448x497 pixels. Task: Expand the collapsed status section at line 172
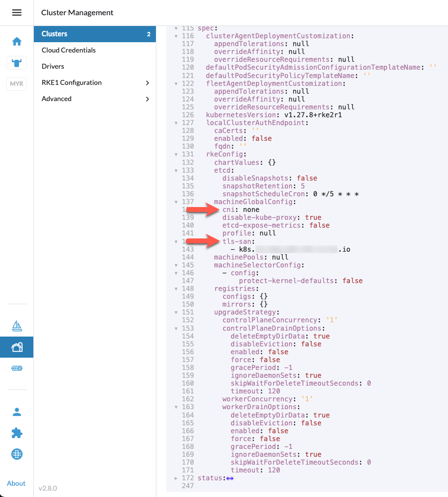[176, 478]
